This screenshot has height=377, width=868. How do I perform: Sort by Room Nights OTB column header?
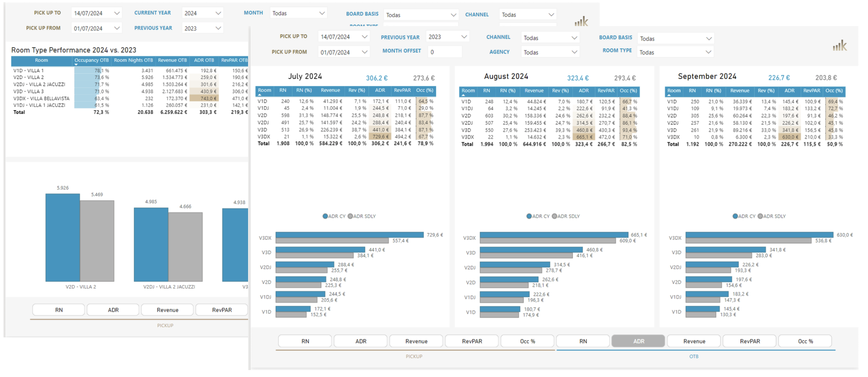133,60
